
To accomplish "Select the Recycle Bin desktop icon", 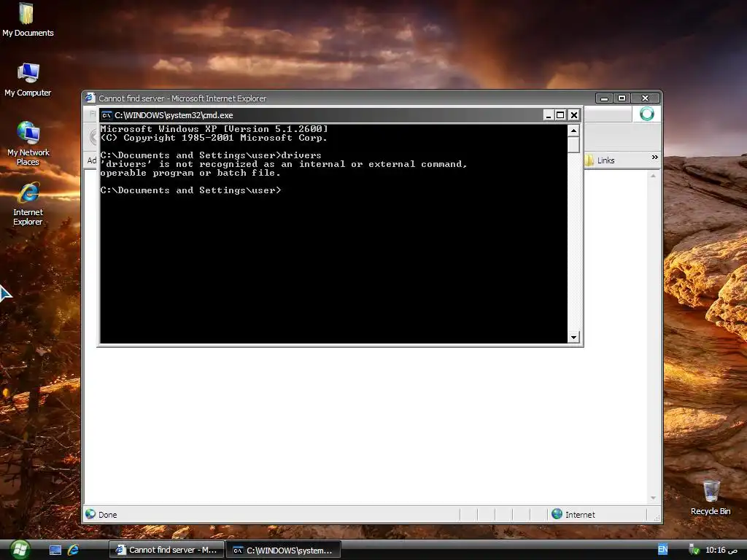I will pyautogui.click(x=711, y=497).
